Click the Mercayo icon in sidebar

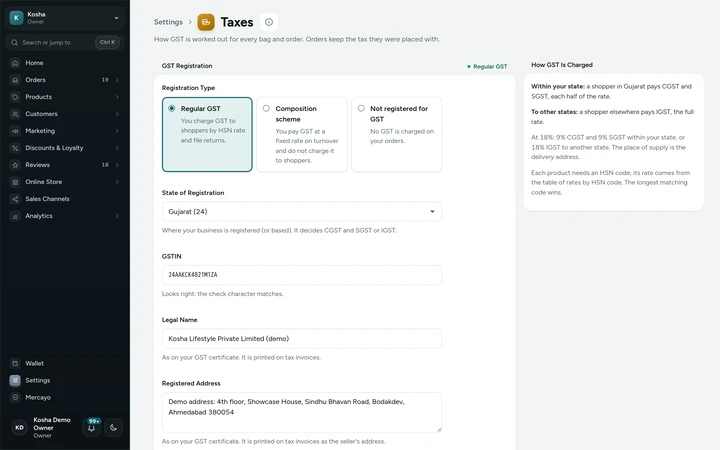tap(15, 397)
